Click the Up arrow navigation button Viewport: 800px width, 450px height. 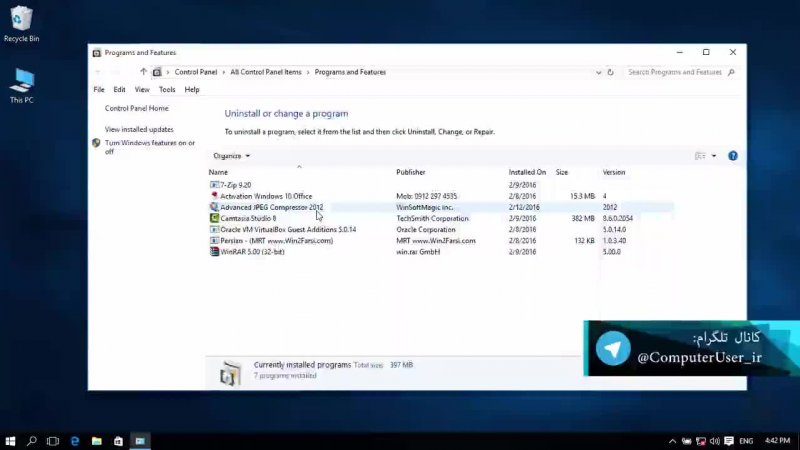coord(143,72)
